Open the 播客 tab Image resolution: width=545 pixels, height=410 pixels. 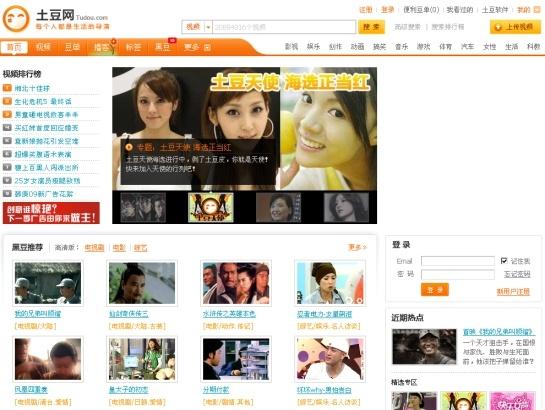101,47
